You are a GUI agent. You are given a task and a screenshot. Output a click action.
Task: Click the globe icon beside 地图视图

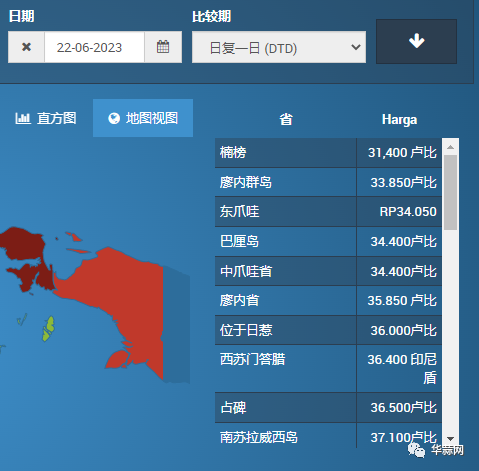[114, 118]
